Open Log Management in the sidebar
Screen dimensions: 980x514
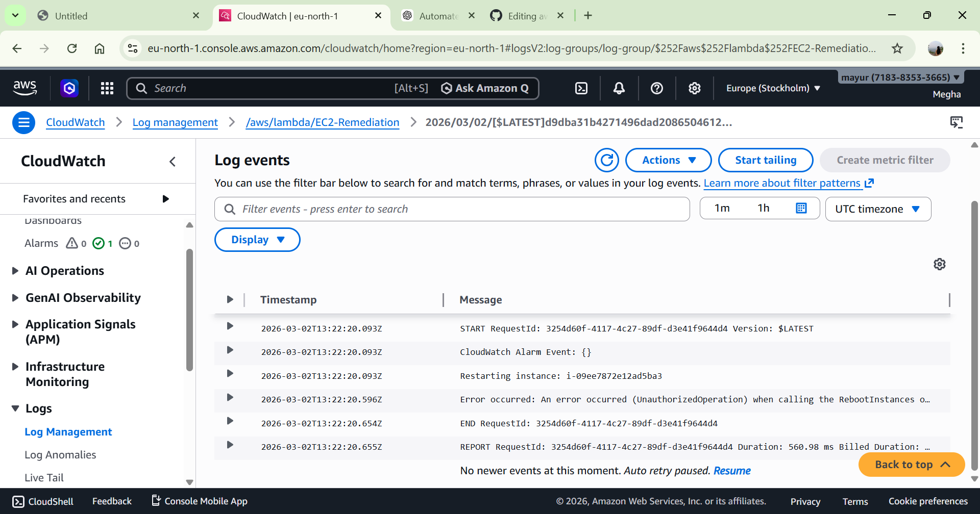(x=68, y=432)
